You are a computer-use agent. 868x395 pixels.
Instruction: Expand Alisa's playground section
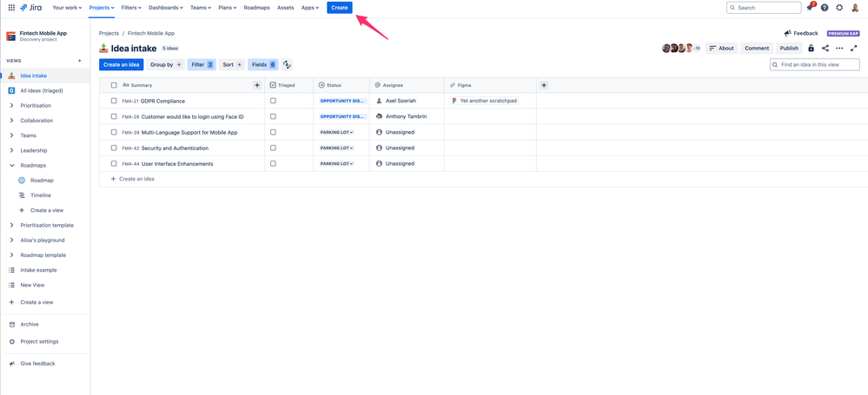(x=11, y=240)
